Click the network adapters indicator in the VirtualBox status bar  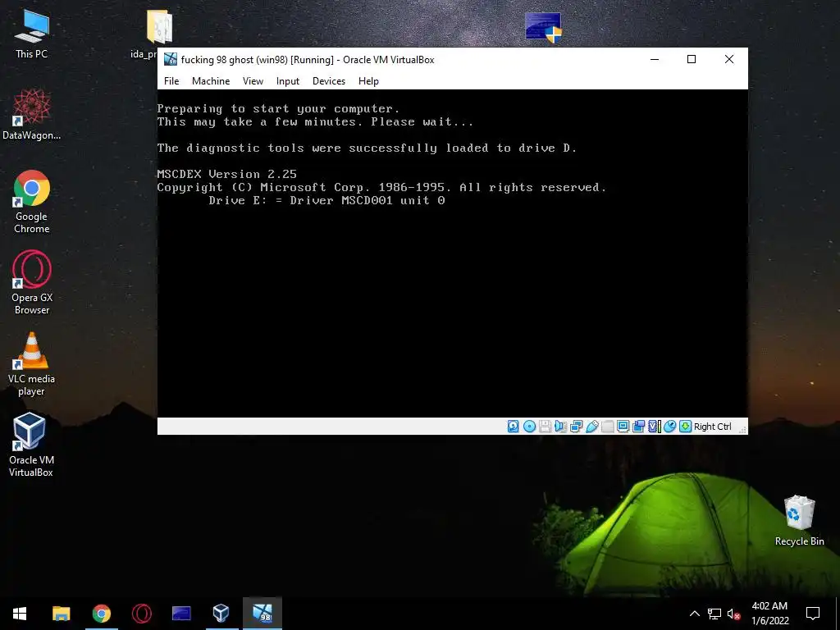point(577,427)
